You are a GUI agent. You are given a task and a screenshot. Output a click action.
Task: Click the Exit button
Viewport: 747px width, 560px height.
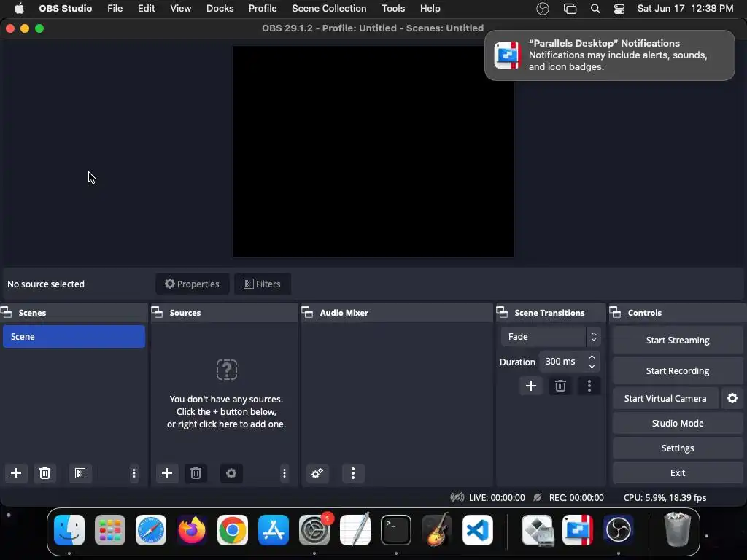point(678,472)
